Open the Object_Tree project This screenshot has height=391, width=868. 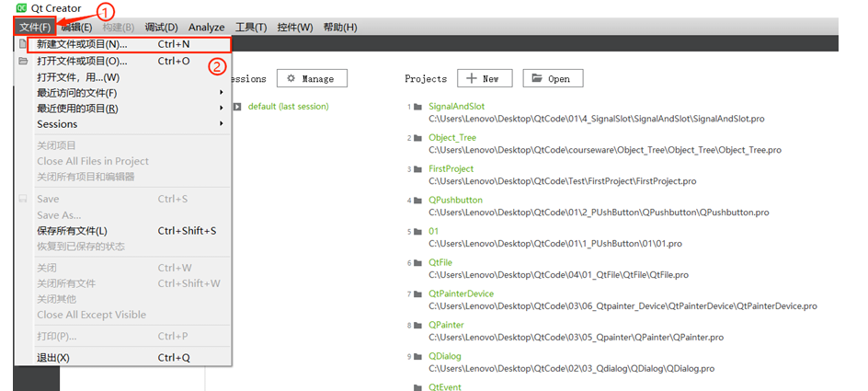tap(452, 137)
